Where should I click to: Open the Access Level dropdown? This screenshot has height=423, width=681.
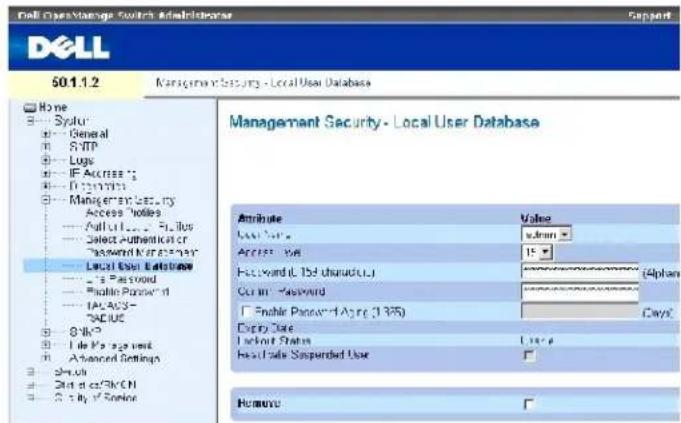click(x=537, y=252)
